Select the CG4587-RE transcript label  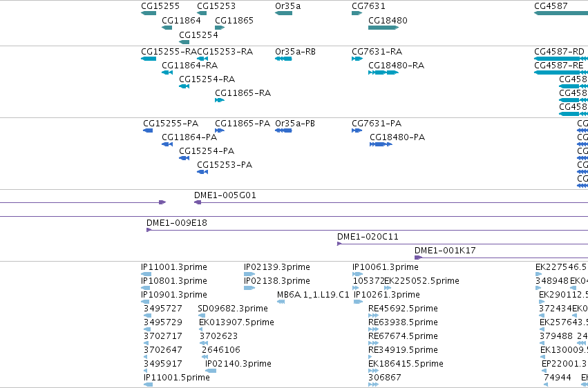pyautogui.click(x=559, y=66)
